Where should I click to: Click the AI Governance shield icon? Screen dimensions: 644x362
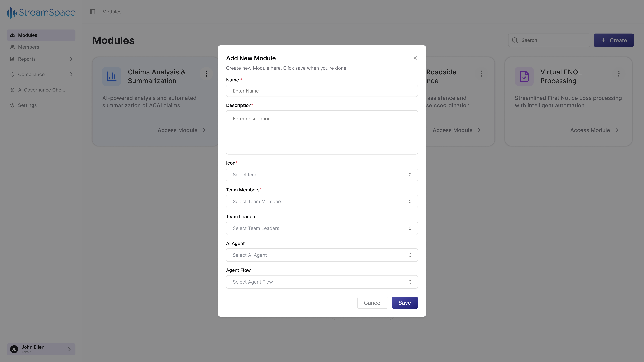[x=12, y=90]
